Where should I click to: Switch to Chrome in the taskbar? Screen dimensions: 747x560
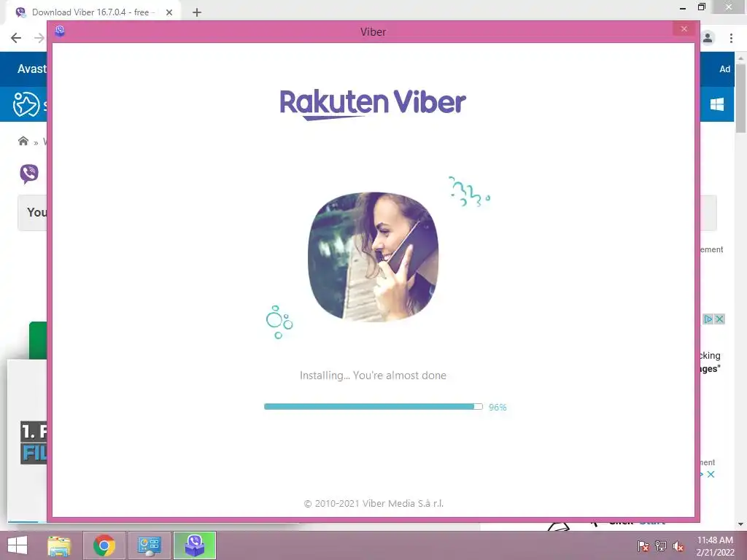(x=104, y=545)
